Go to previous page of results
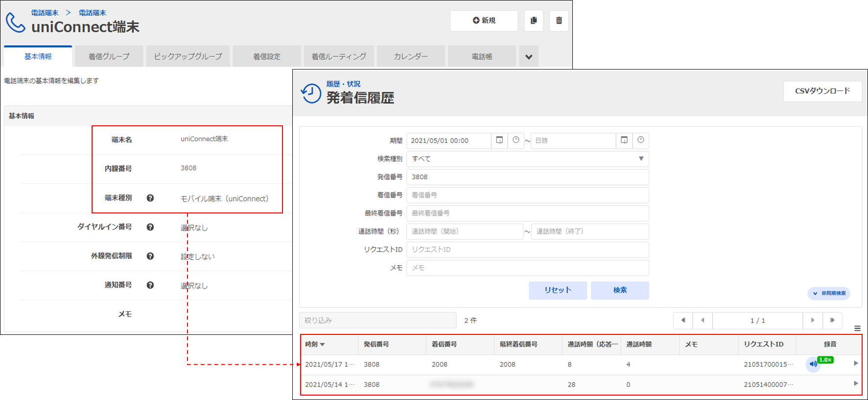This screenshot has width=868, height=400. (703, 320)
